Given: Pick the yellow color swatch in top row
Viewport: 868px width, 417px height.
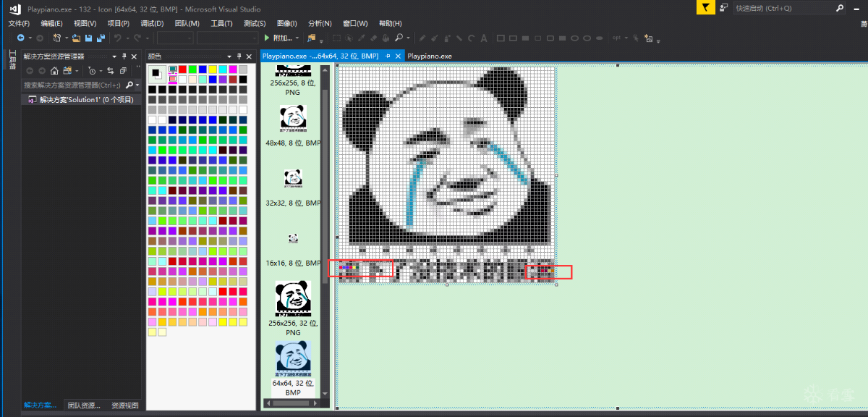Looking at the screenshot, I should [213, 69].
